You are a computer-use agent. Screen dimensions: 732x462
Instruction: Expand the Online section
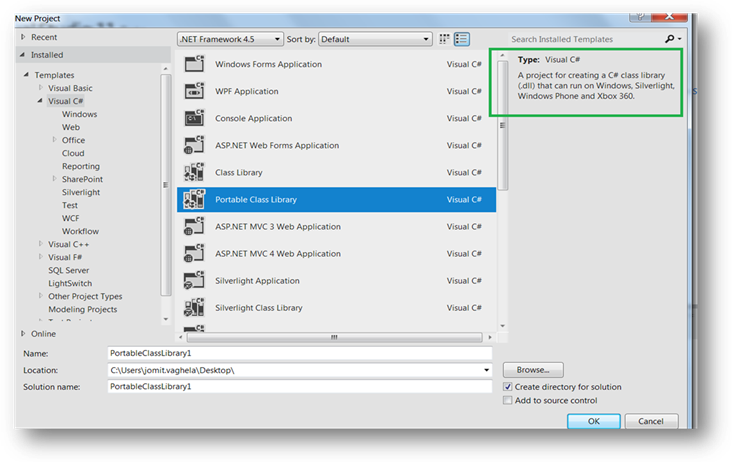[23, 334]
